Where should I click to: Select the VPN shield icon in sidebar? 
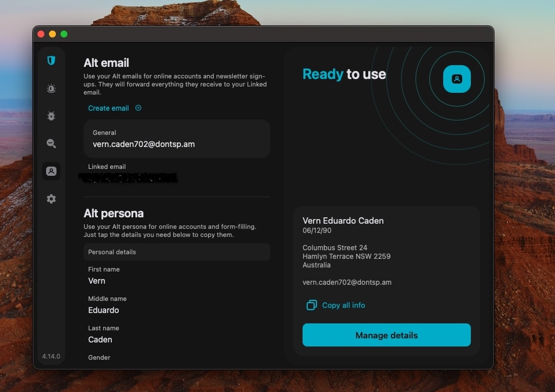click(x=51, y=61)
